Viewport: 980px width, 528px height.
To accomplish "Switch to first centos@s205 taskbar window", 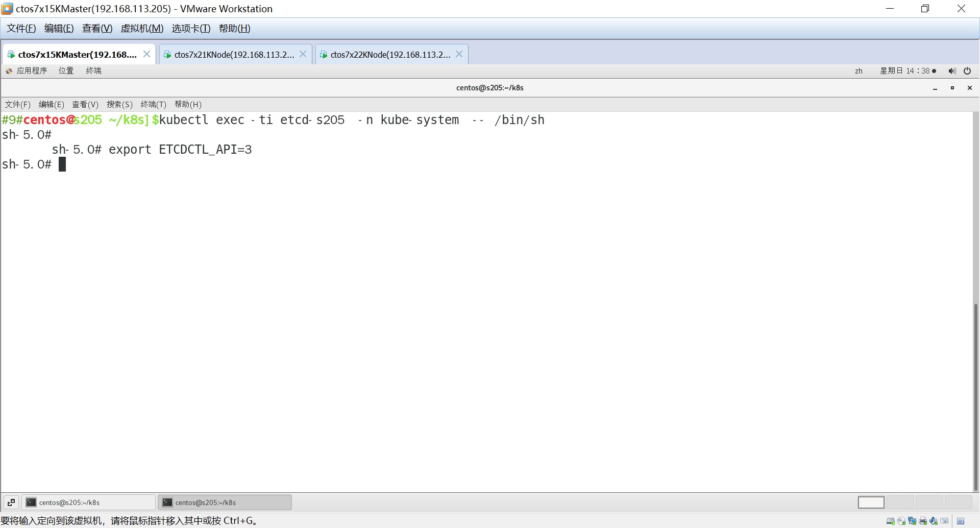I will [x=89, y=502].
